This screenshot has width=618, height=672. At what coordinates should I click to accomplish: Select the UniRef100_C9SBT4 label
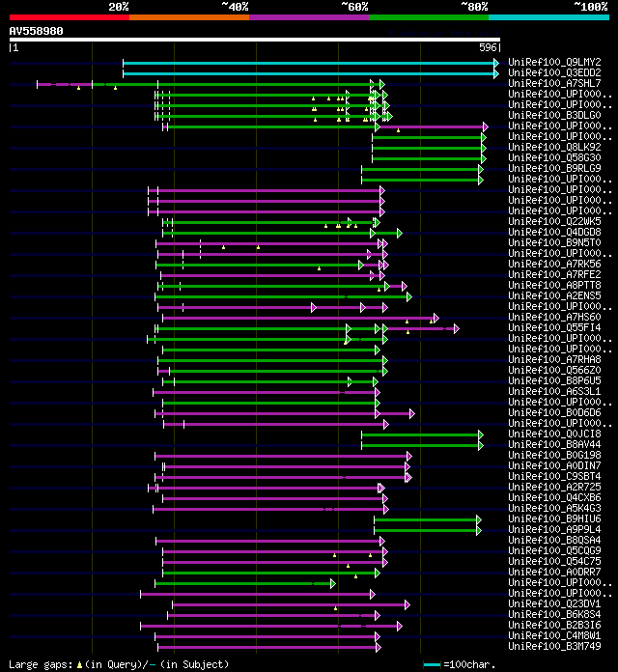pyautogui.click(x=554, y=476)
